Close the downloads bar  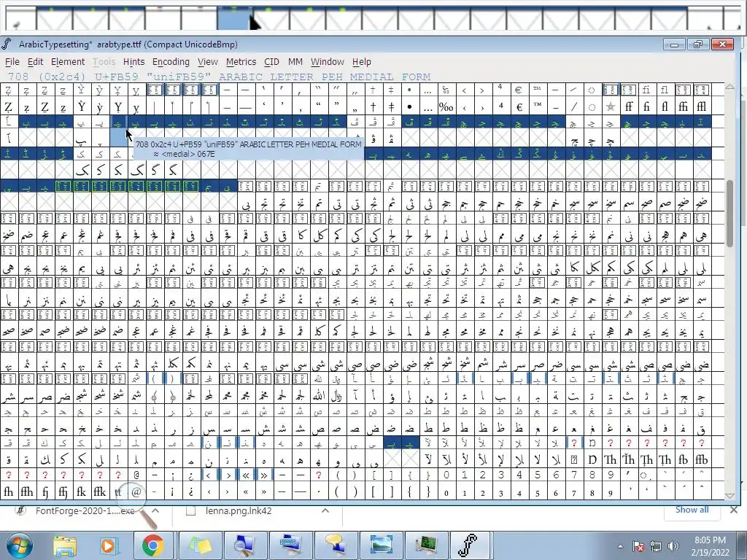734,510
